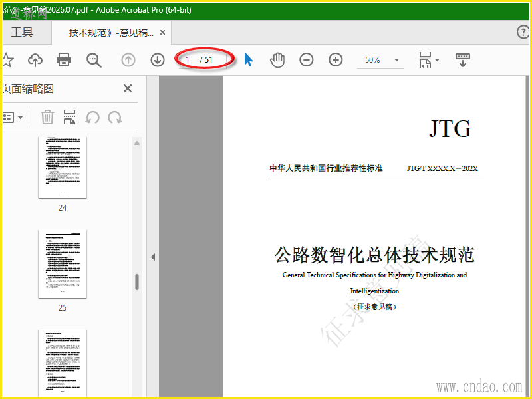
Task: Click the page label 24
Action: coord(63,208)
